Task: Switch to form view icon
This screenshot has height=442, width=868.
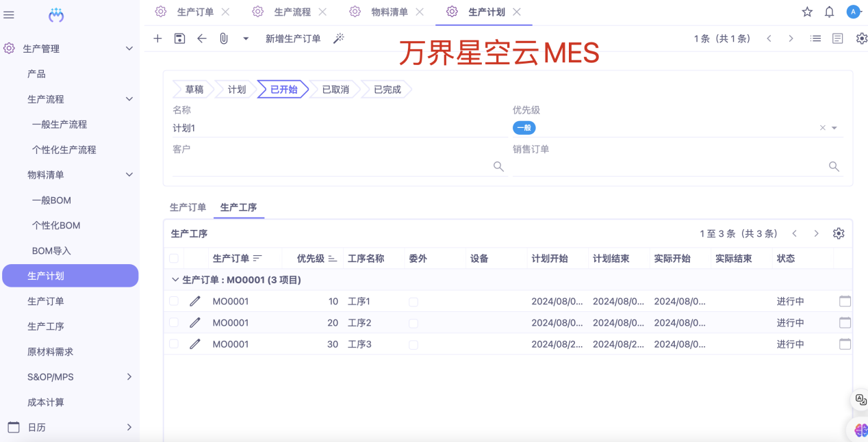Action: (837, 38)
